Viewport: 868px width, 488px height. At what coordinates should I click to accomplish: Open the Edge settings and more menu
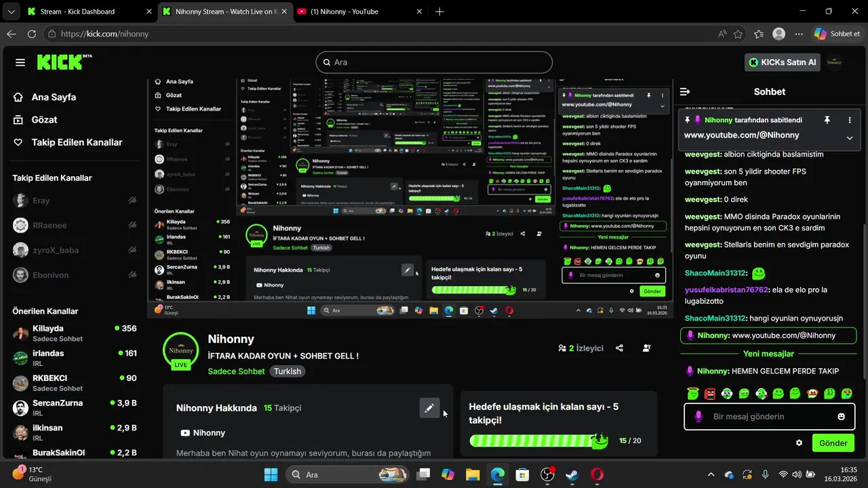point(800,34)
